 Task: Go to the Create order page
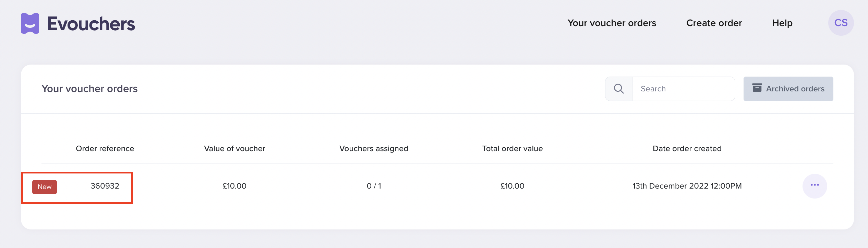click(x=714, y=23)
